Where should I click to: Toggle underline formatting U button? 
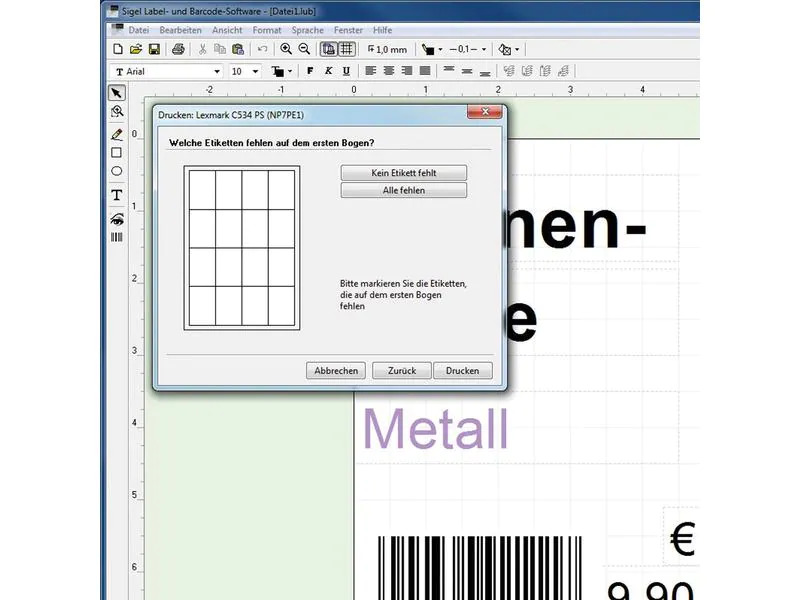[x=346, y=71]
